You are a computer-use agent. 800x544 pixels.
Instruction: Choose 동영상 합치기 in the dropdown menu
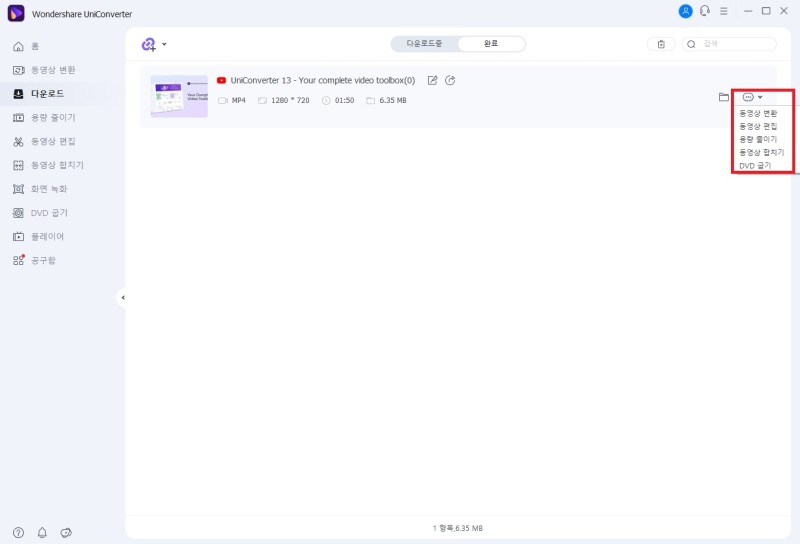(x=762, y=152)
